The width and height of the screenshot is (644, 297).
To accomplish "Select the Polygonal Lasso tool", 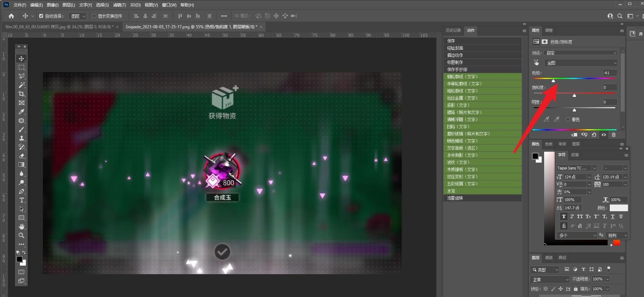I will (x=21, y=76).
